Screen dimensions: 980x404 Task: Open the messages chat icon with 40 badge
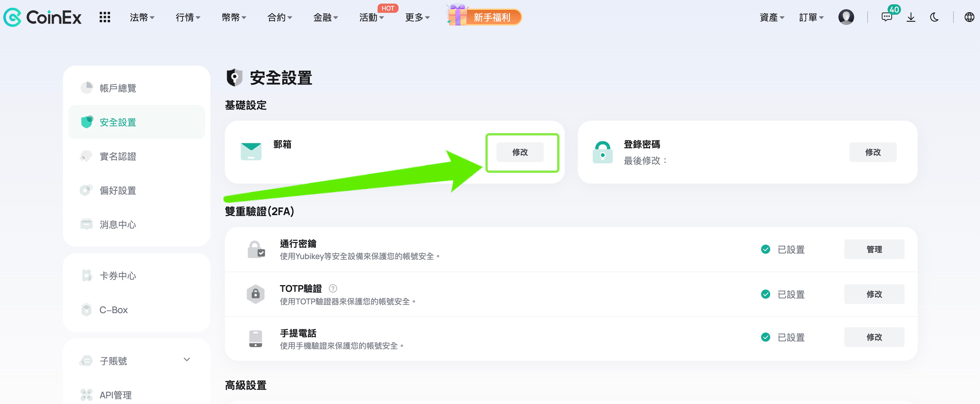(886, 17)
